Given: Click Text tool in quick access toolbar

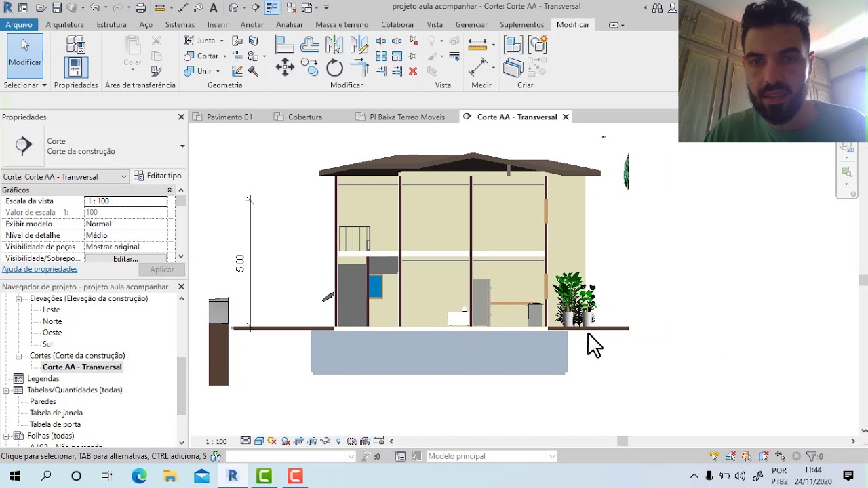Looking at the screenshot, I should (x=214, y=8).
